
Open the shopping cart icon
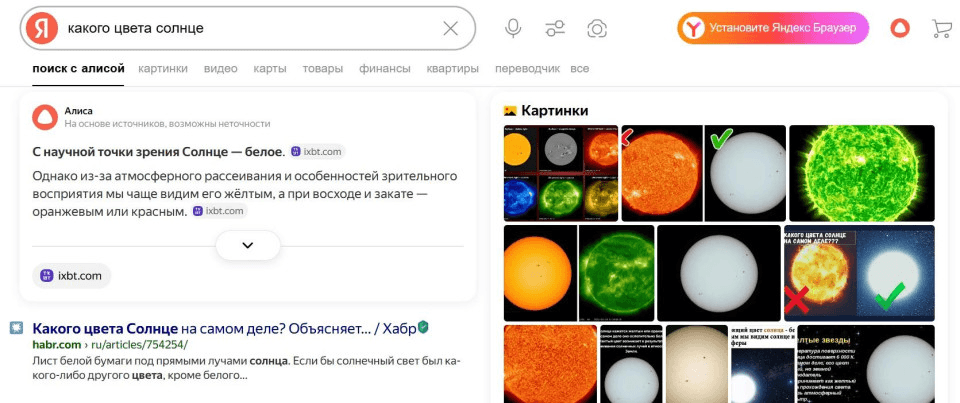941,28
